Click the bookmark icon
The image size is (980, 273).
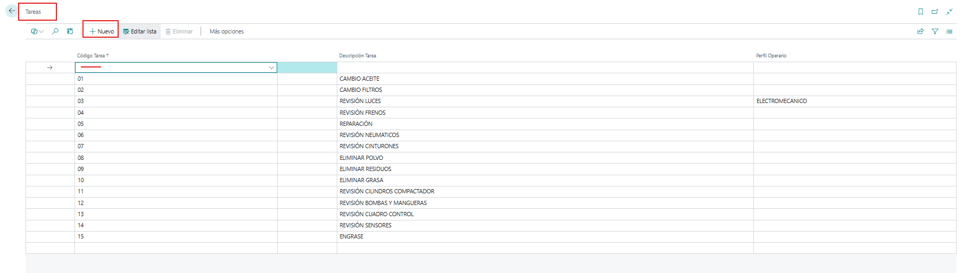pos(920,12)
